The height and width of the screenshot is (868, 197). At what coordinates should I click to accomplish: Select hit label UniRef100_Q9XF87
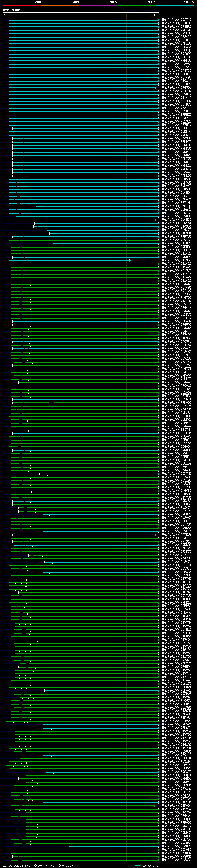(177, 33)
